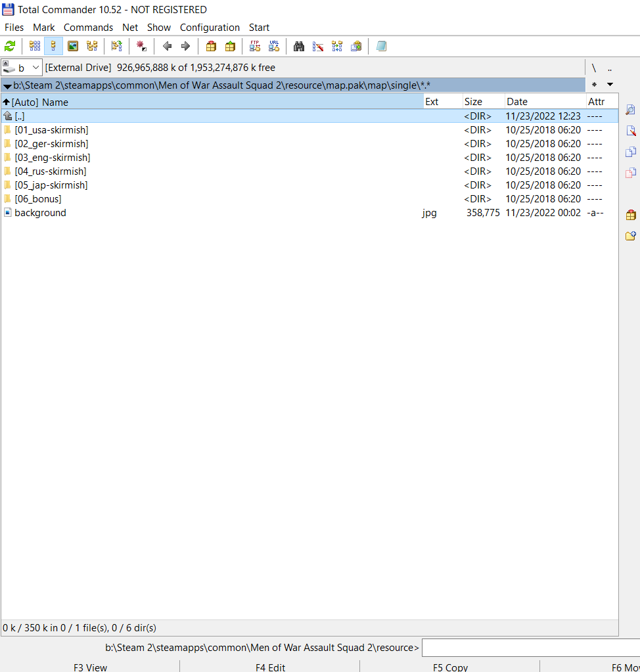Open the Files menu
Image resolution: width=640 pixels, height=672 pixels.
click(14, 28)
